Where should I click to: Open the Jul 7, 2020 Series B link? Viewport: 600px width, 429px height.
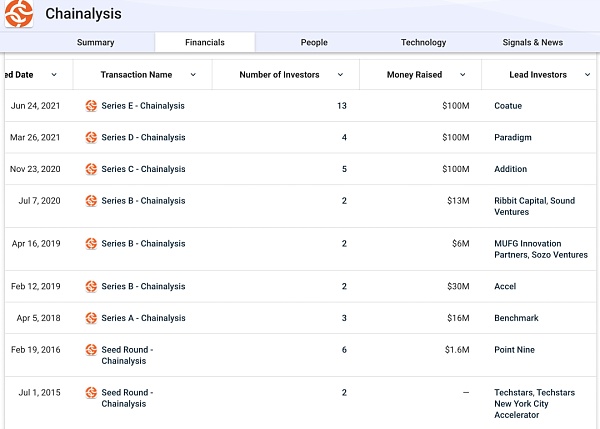pos(143,201)
